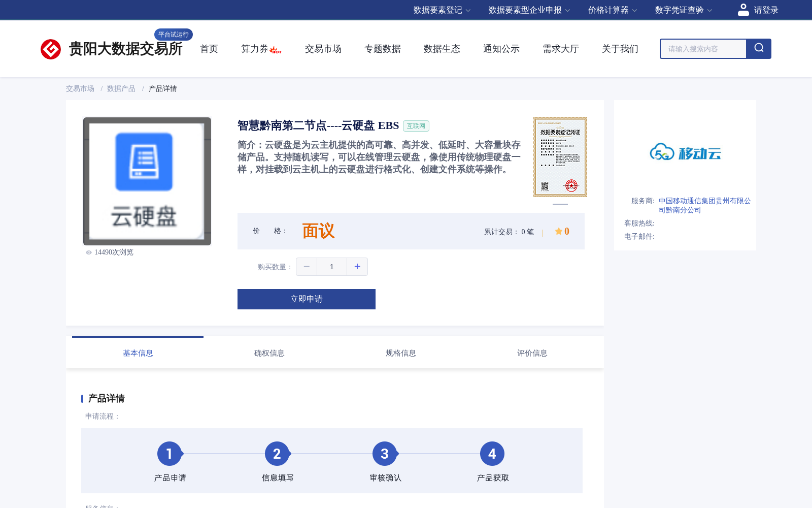This screenshot has height=508, width=812.
Task: Switch to the 评价信息 tab
Action: point(532,353)
